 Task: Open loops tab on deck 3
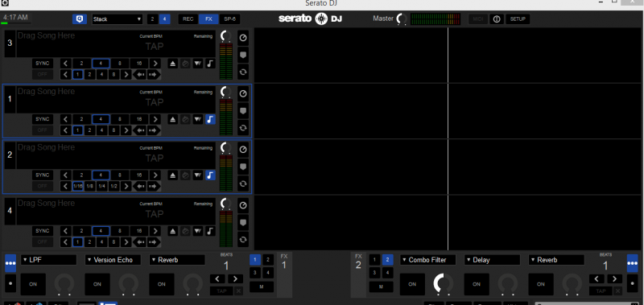point(243,72)
